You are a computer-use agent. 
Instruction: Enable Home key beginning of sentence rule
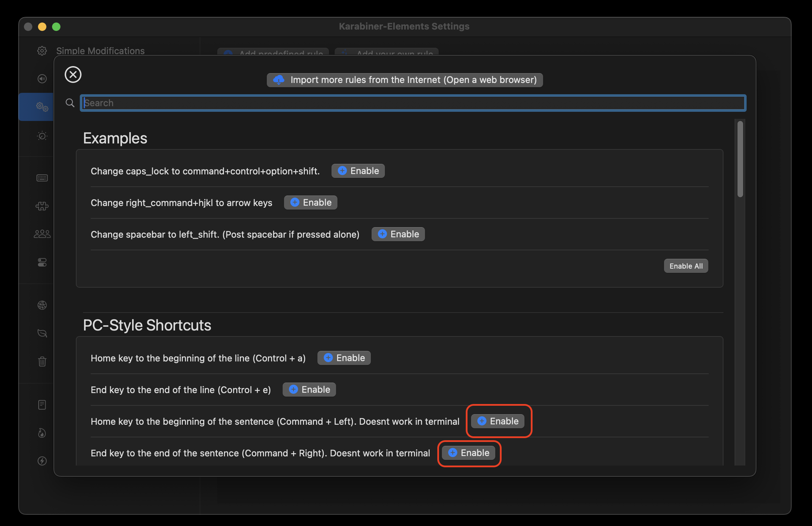click(497, 421)
